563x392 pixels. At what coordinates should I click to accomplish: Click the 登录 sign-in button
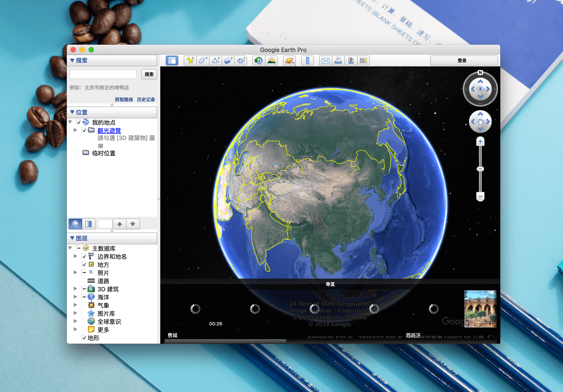(x=464, y=60)
